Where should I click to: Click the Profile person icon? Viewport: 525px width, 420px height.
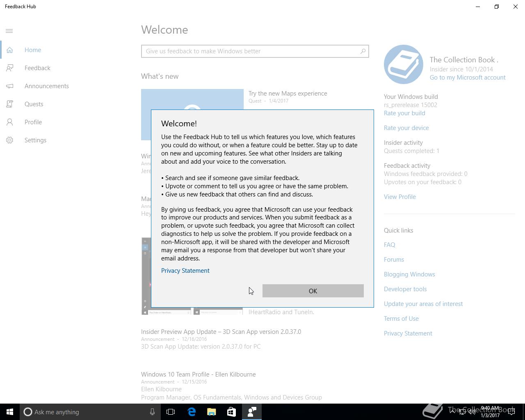[x=9, y=122]
